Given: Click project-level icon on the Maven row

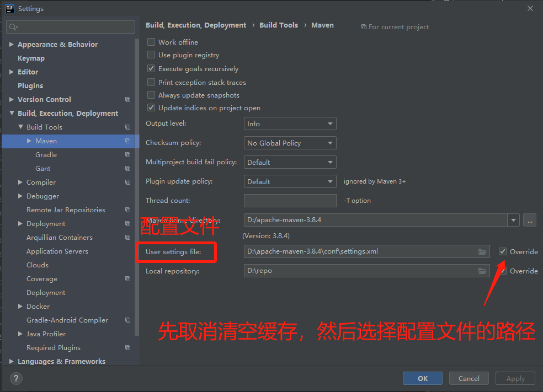Looking at the screenshot, I should click(128, 141).
